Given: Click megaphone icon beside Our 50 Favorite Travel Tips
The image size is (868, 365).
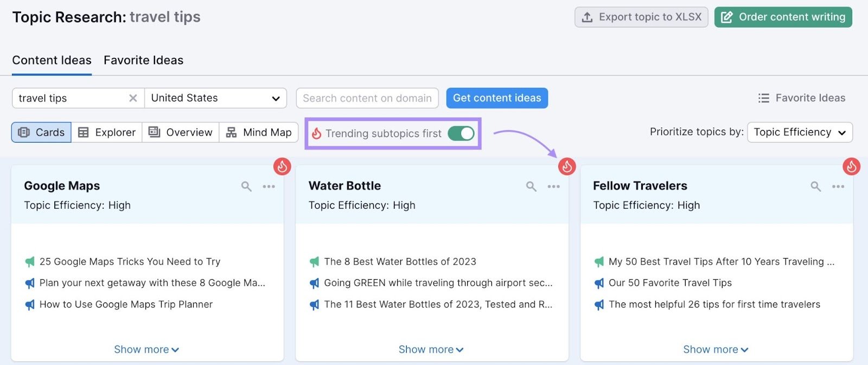Looking at the screenshot, I should tap(599, 283).
